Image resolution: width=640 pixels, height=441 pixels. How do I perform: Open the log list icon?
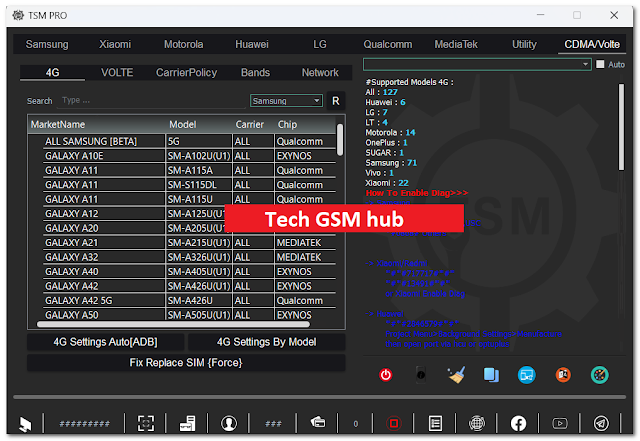435,423
